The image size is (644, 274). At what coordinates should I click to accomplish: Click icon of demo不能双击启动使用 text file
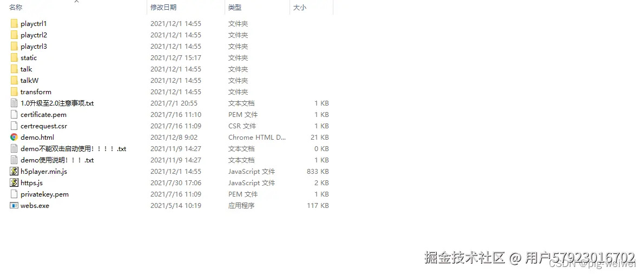point(14,149)
